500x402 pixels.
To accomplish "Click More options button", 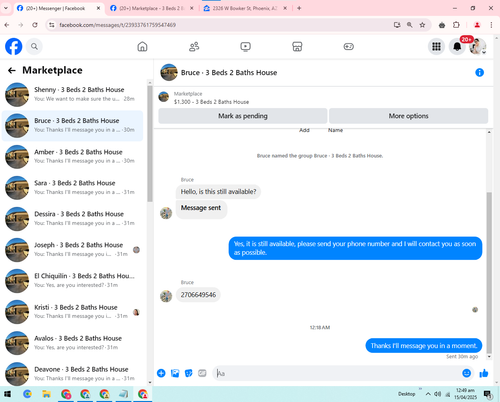I will click(408, 116).
